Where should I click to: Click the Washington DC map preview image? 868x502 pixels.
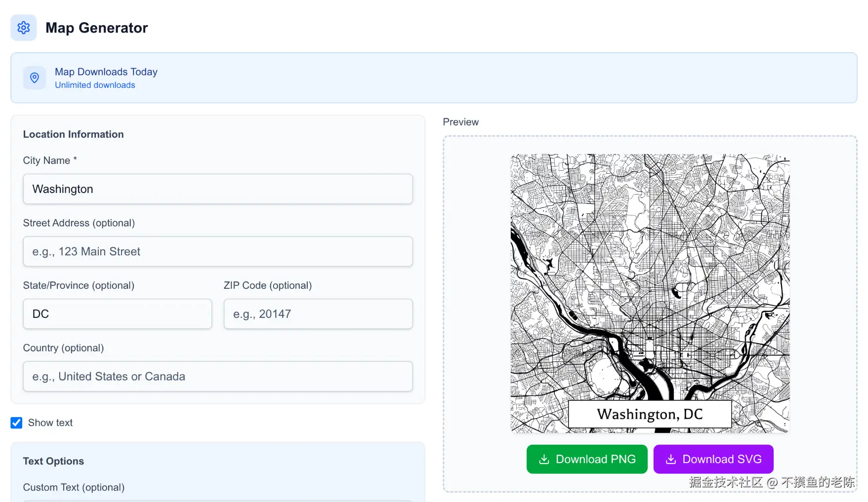(650, 293)
